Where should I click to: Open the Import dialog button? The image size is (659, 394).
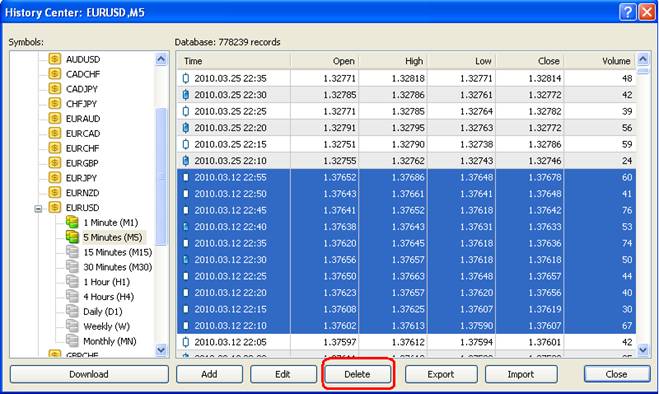521,374
